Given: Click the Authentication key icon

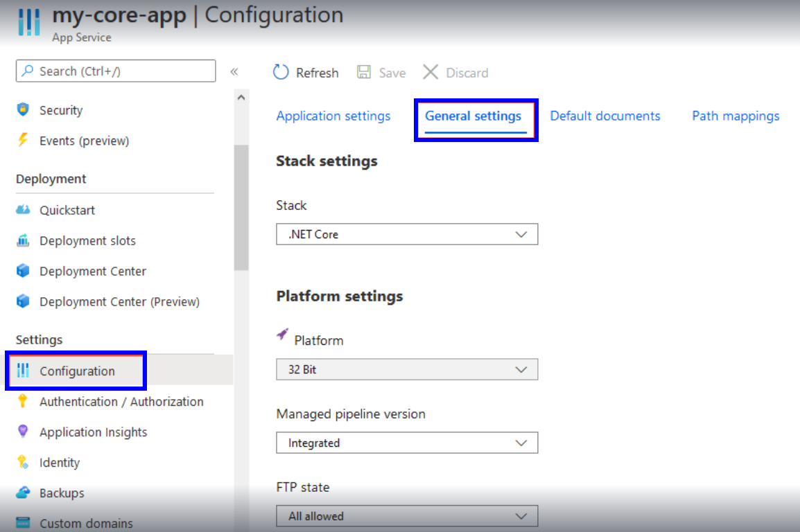Looking at the screenshot, I should coord(22,401).
